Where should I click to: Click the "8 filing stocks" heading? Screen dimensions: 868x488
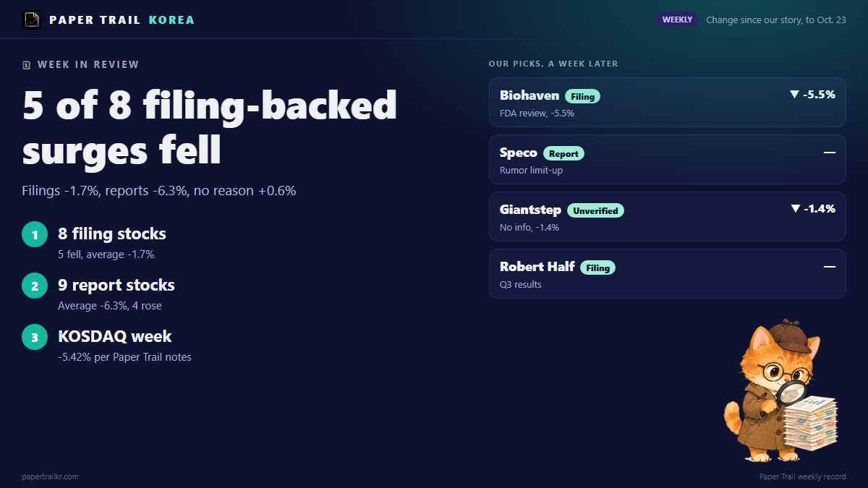pos(112,234)
